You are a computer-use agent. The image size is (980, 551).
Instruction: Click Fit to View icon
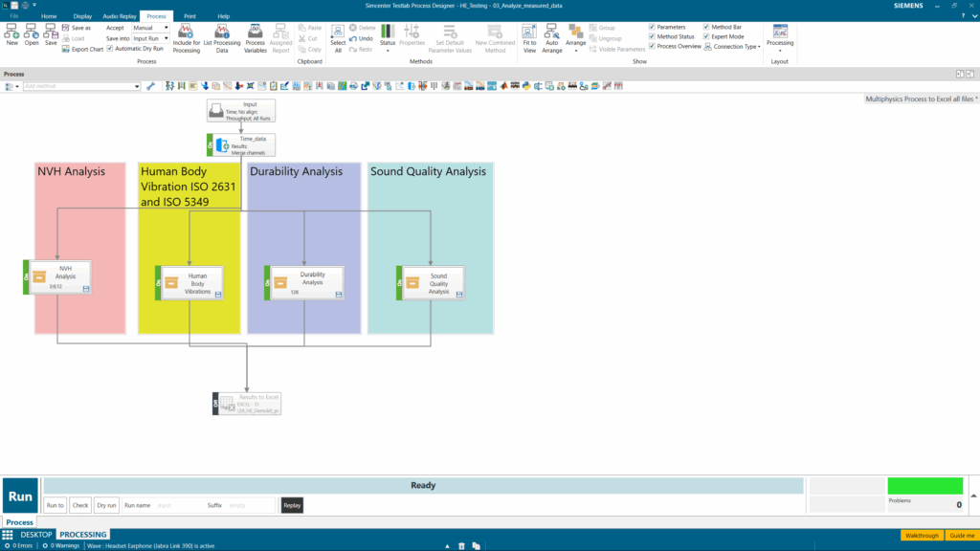(529, 33)
